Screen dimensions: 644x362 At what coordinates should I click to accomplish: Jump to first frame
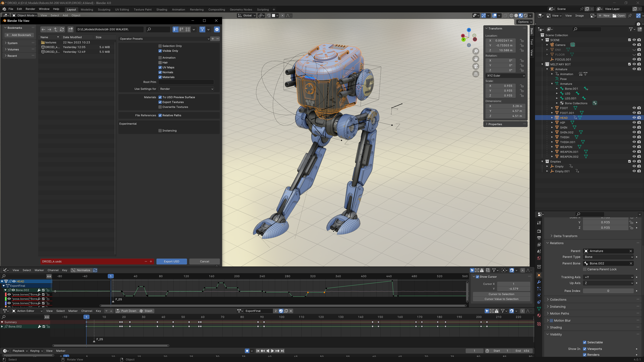(258, 351)
